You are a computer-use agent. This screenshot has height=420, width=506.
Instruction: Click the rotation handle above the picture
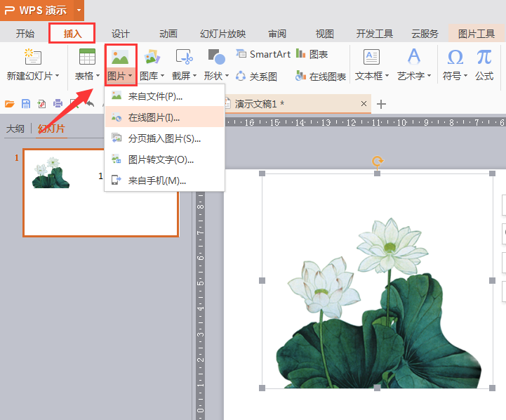tap(377, 160)
